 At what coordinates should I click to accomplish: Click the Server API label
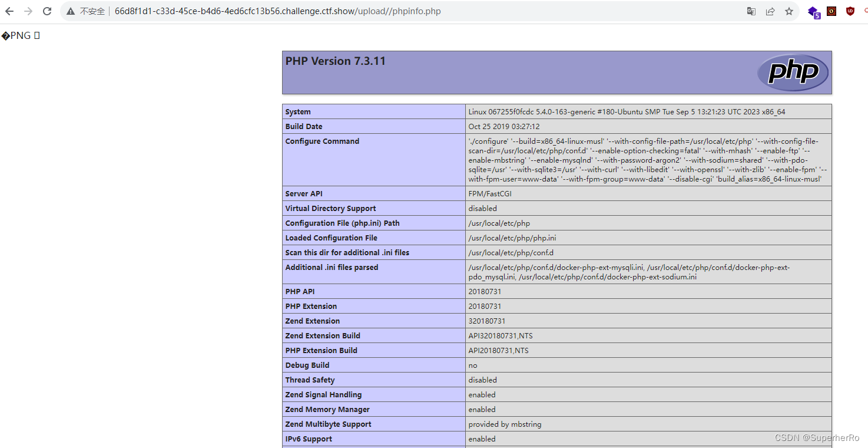[x=304, y=194]
